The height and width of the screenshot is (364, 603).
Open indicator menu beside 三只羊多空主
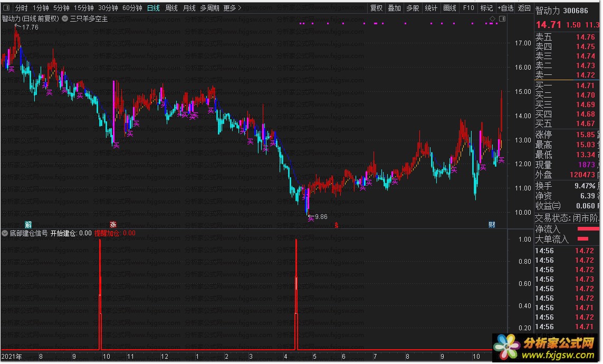(65, 18)
